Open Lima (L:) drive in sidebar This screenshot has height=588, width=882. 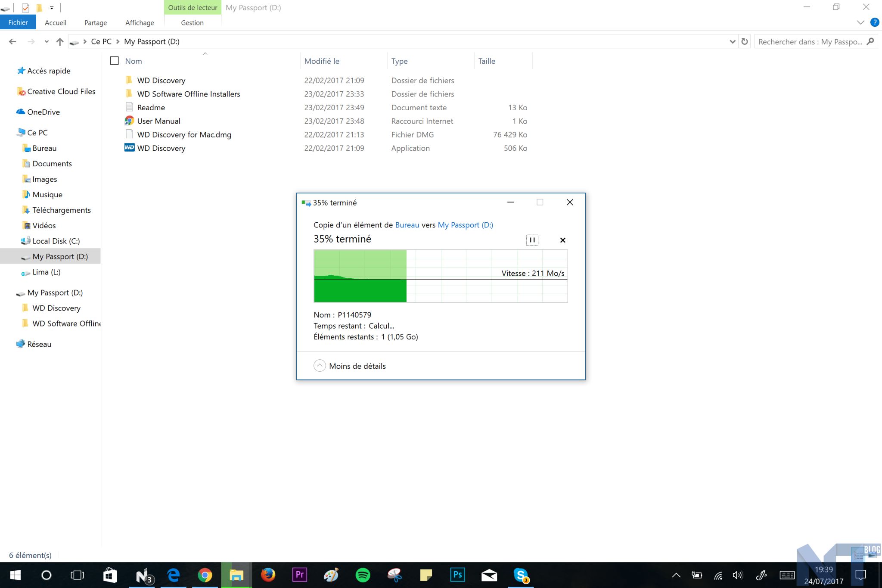tap(46, 272)
